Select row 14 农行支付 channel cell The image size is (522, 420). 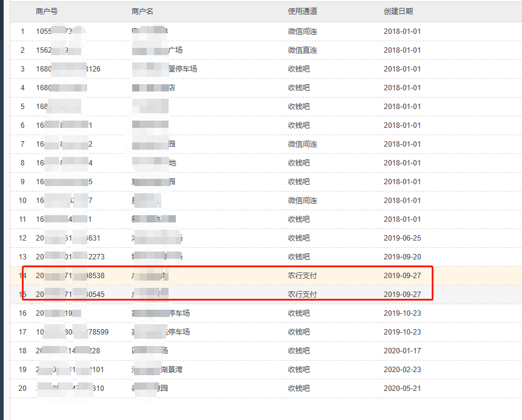(303, 276)
